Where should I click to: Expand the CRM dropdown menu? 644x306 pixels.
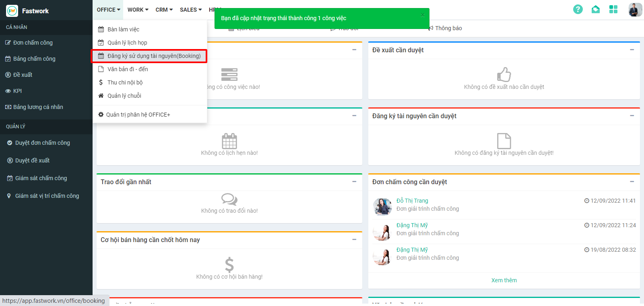(164, 10)
